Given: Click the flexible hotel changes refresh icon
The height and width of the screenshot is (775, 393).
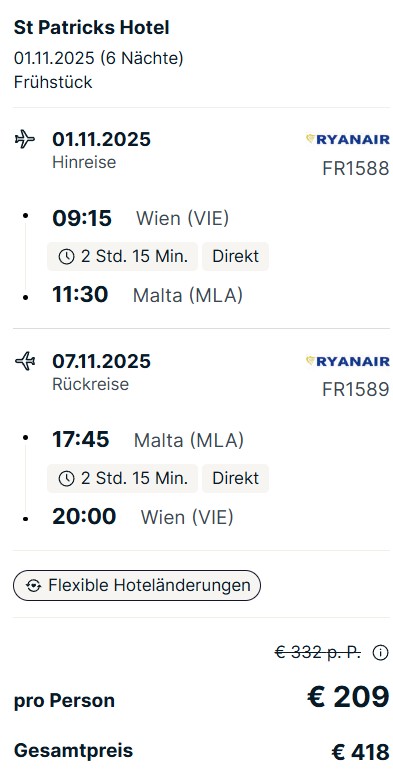Looking at the screenshot, I should point(34,586).
